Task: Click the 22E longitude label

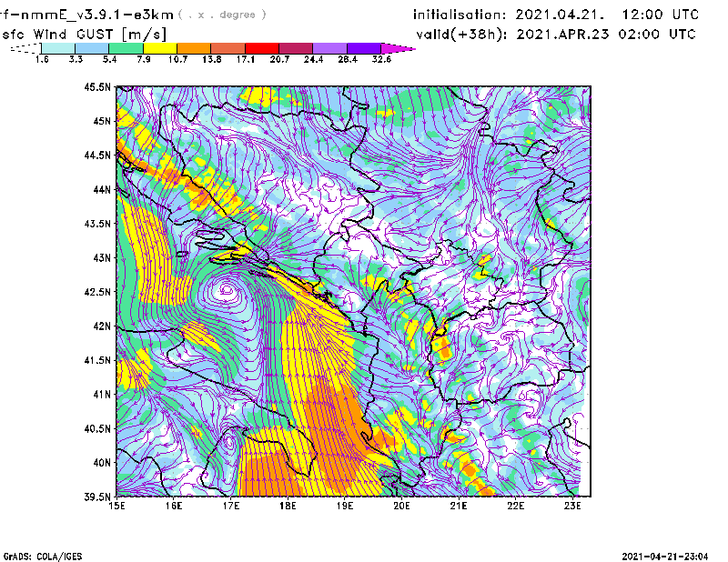Action: pos(515,506)
